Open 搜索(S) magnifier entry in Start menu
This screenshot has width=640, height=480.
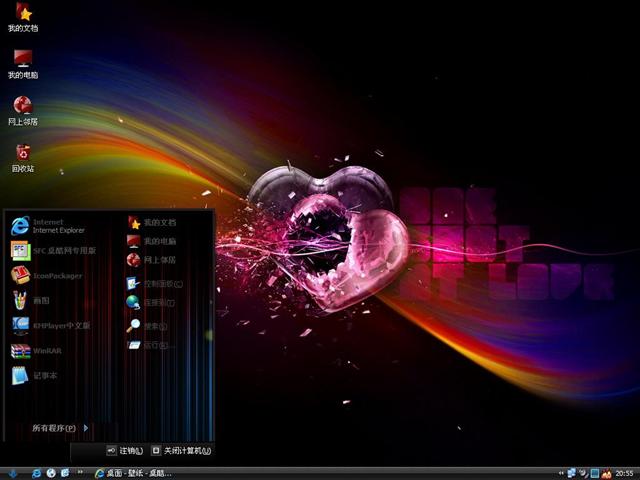click(x=147, y=326)
